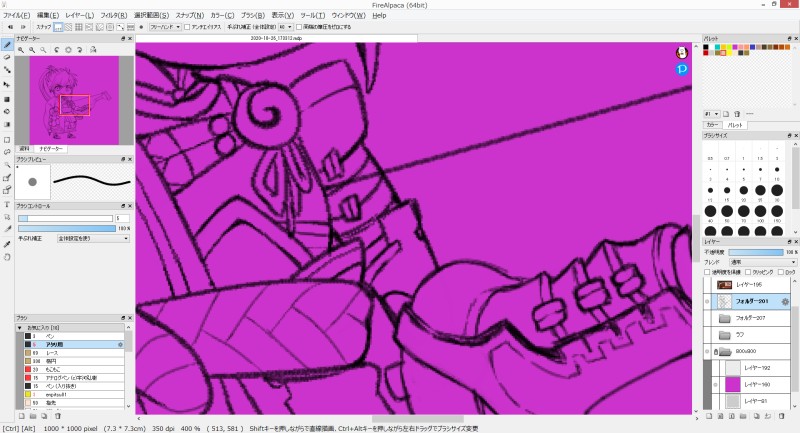Open the palette #1 selector dropdown
The image size is (800, 433).
(712, 114)
